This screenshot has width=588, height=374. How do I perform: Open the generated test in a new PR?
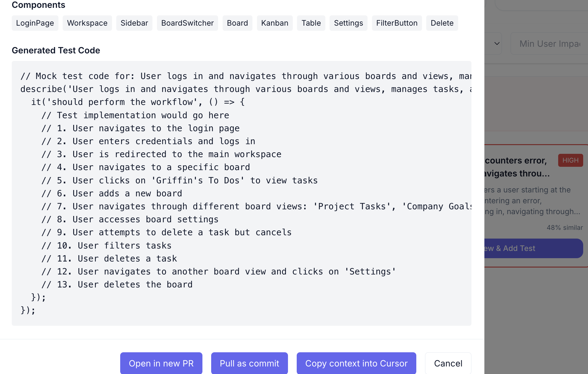click(x=161, y=363)
